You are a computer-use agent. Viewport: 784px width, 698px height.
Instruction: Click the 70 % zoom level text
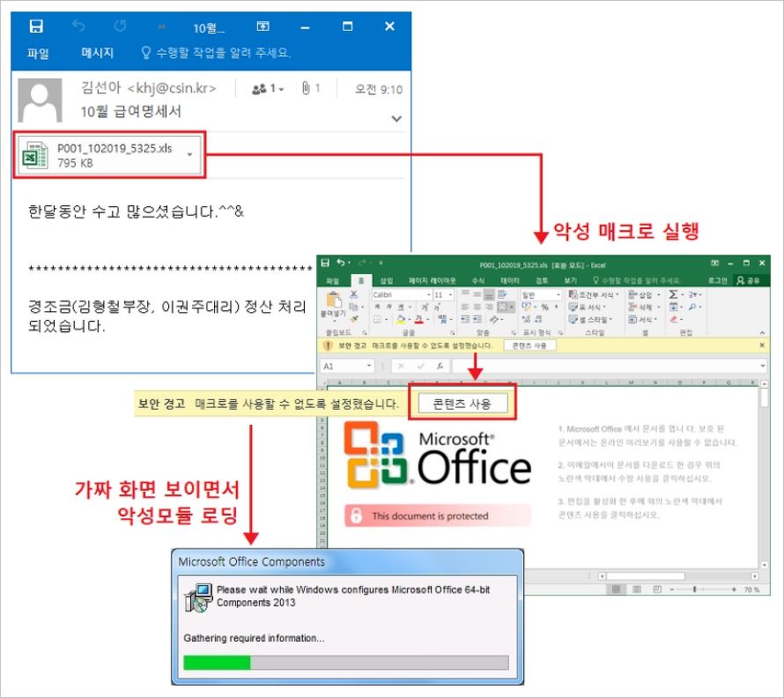(751, 590)
